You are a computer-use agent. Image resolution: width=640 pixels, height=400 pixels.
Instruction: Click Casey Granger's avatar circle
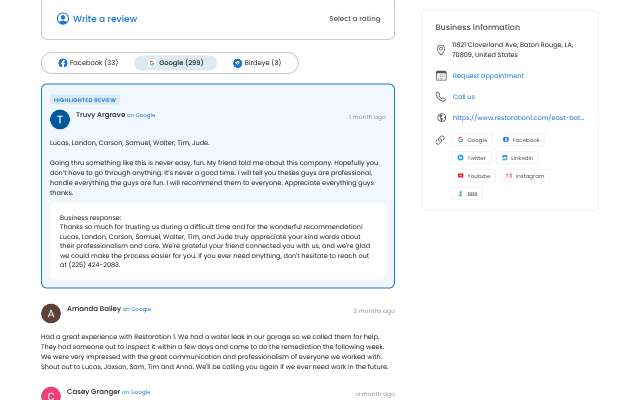point(51,394)
